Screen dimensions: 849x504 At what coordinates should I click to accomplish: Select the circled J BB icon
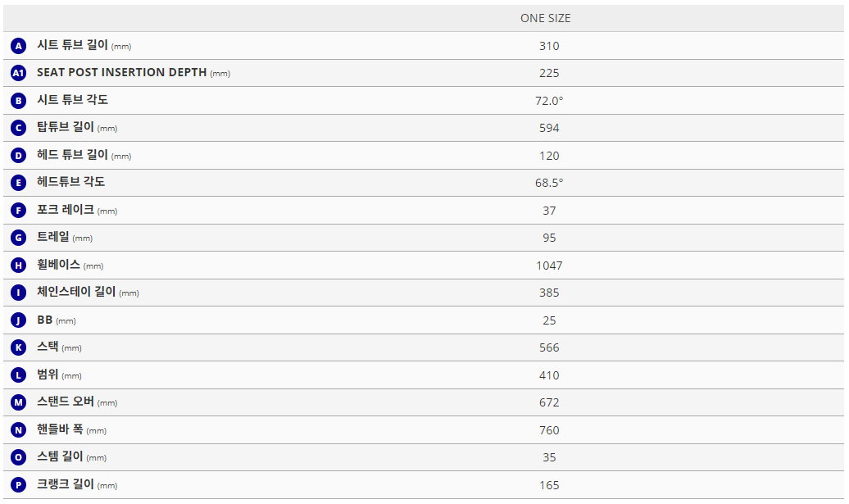click(x=19, y=320)
